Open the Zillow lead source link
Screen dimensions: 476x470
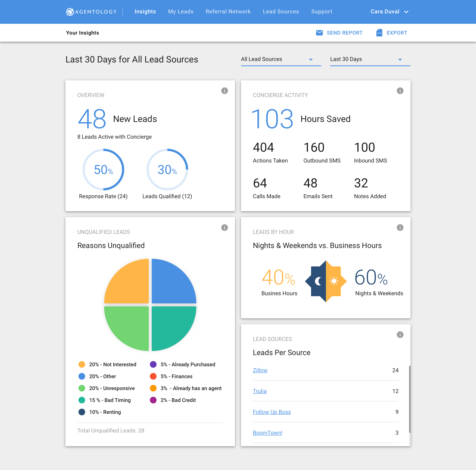click(x=260, y=370)
